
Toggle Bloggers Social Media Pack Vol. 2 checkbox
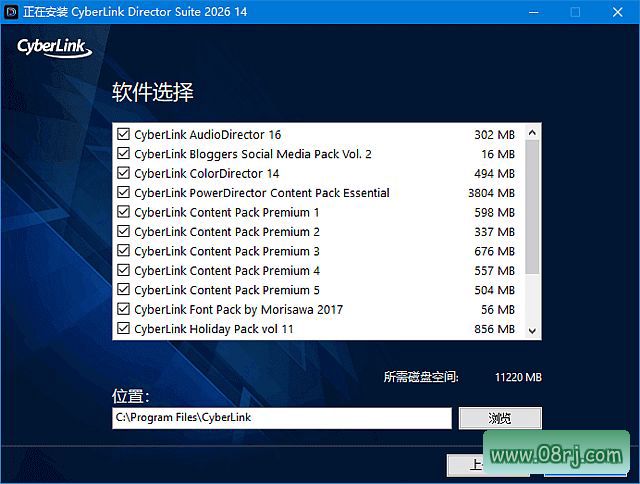tap(123, 153)
